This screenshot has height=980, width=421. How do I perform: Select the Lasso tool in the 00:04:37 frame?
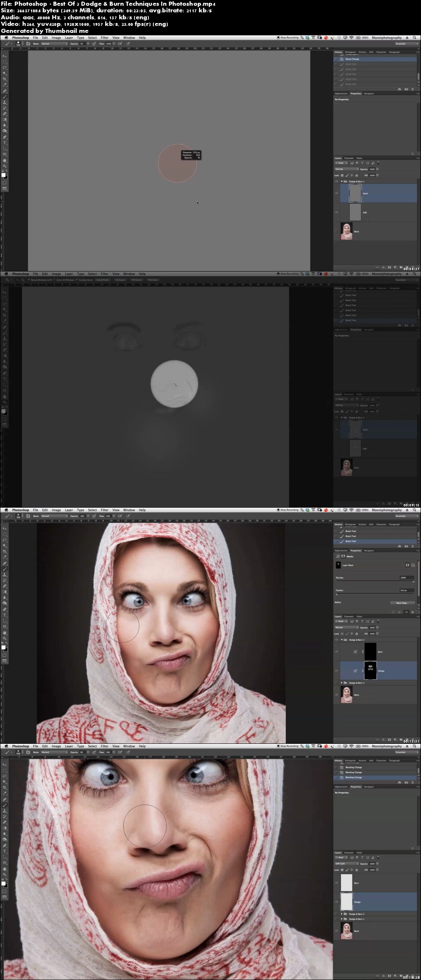5,67
